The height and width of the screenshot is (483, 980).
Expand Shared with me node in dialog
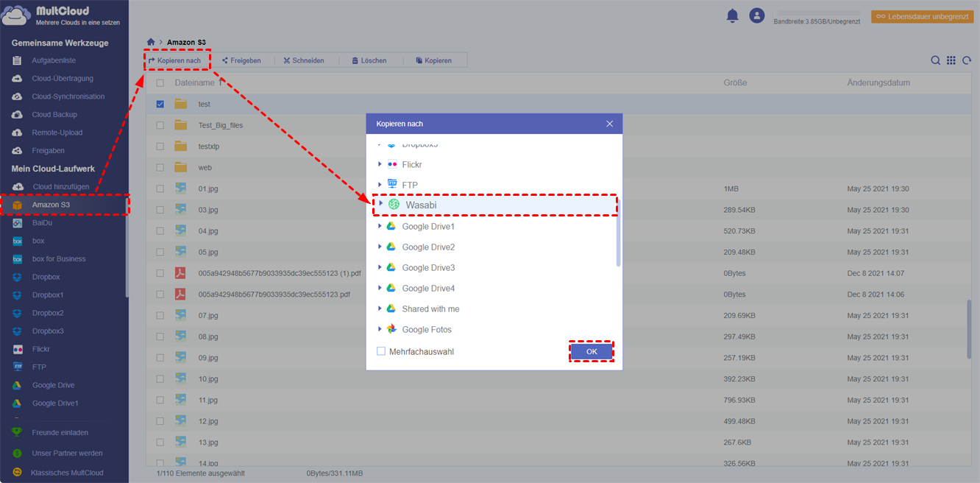380,309
